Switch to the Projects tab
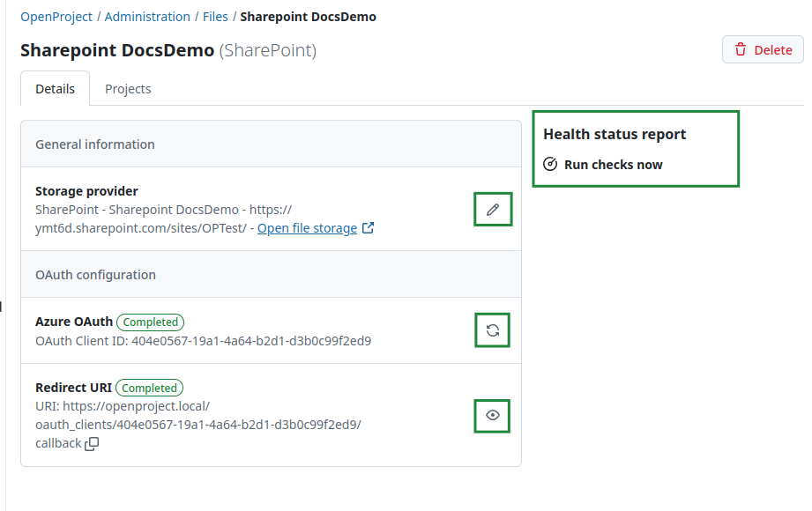The image size is (812, 511). click(x=129, y=88)
